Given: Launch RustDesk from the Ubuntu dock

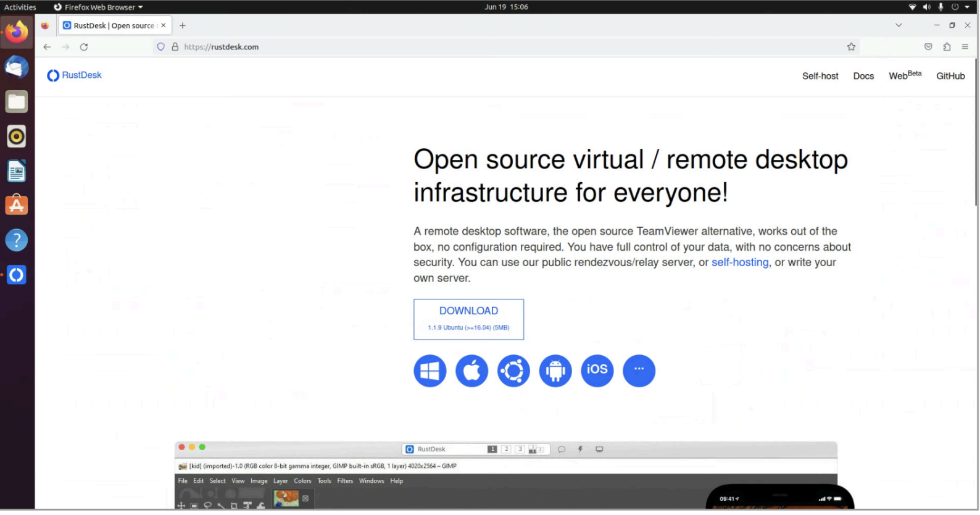Looking at the screenshot, I should pos(17,275).
